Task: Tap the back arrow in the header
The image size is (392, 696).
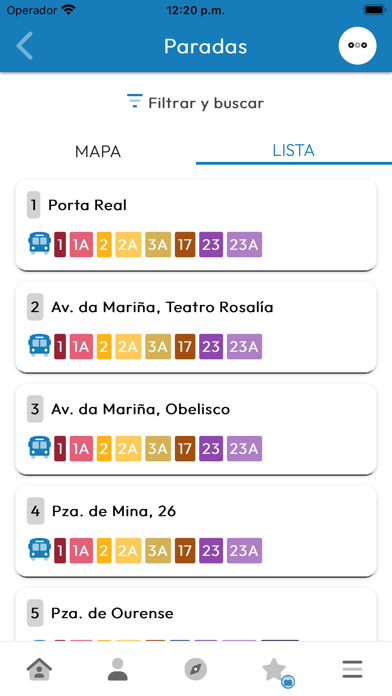Action: (x=24, y=46)
